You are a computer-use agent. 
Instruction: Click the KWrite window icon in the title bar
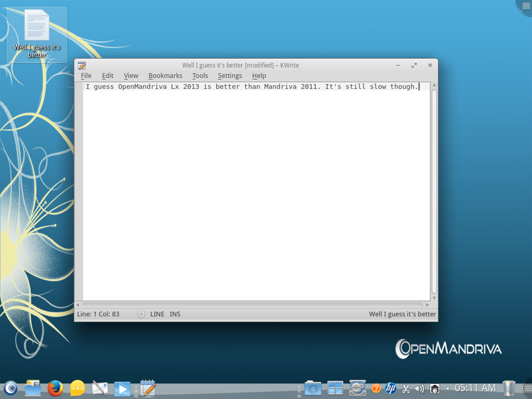pyautogui.click(x=82, y=65)
